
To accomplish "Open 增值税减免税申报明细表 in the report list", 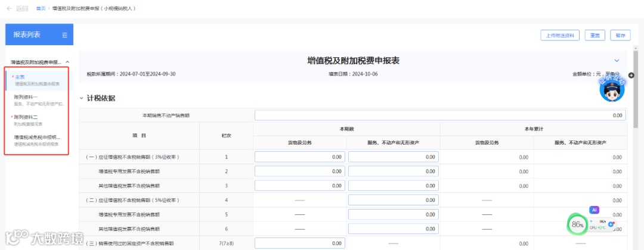I will pos(39,140).
